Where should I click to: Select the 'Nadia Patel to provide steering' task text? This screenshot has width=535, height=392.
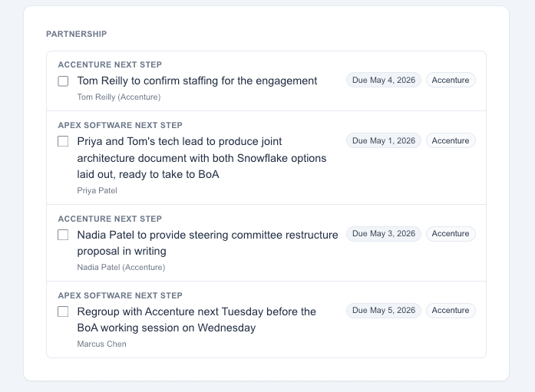(x=207, y=243)
